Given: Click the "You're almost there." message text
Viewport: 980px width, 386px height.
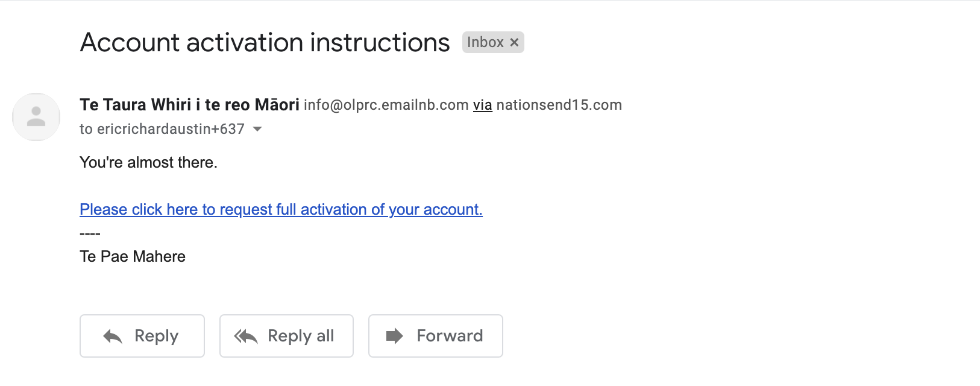Looking at the screenshot, I should pyautogui.click(x=148, y=162).
